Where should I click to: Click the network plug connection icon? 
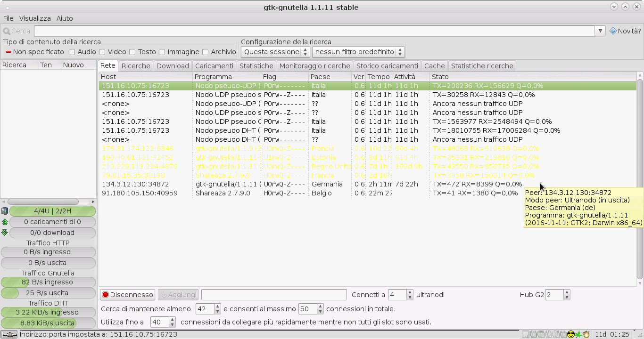[9, 334]
